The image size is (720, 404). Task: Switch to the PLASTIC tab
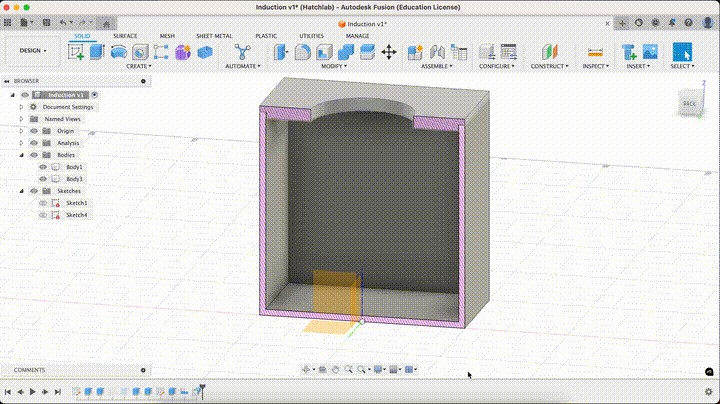point(266,36)
